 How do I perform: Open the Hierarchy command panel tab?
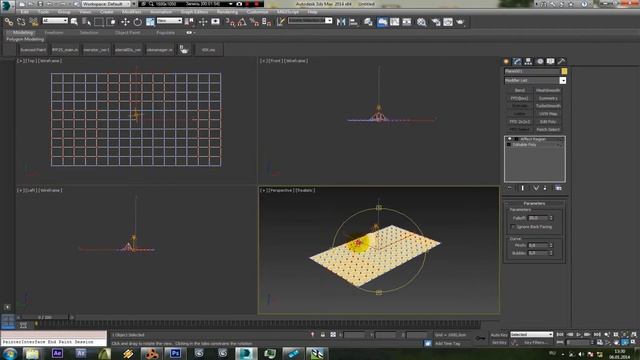tap(529, 61)
